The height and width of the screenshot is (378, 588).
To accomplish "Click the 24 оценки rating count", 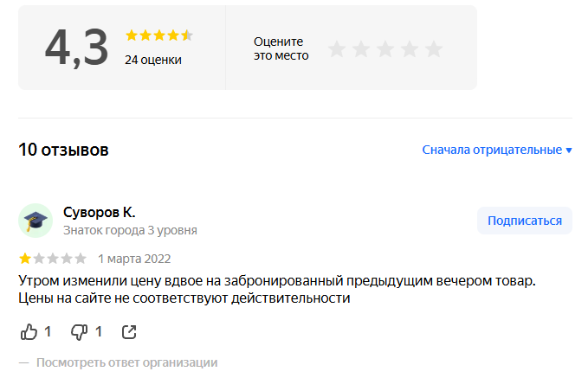I will tap(153, 60).
